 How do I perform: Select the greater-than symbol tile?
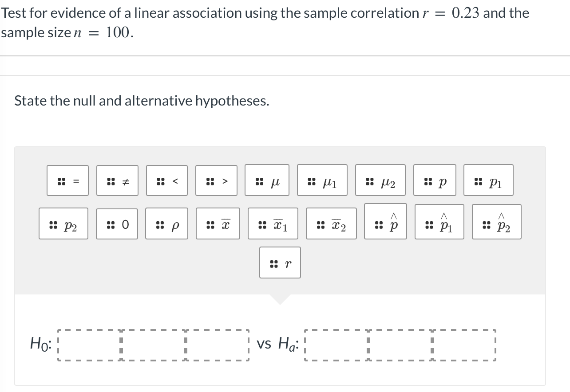[217, 180]
